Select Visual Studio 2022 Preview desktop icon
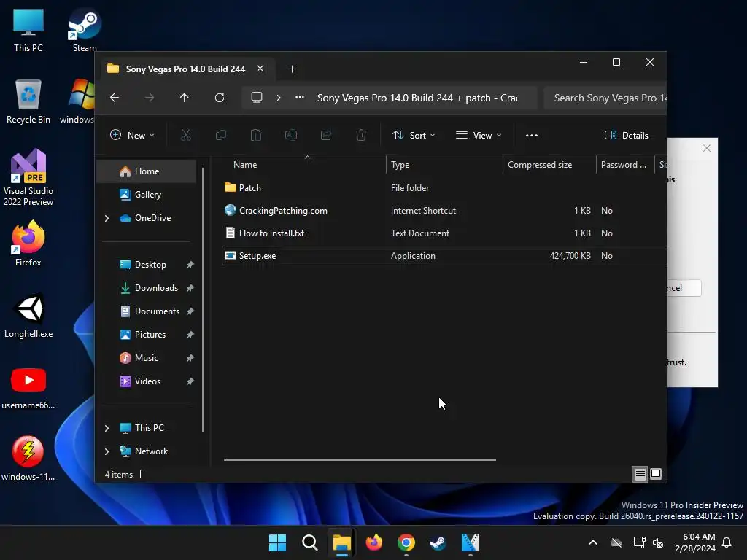The image size is (747, 560). click(x=28, y=177)
